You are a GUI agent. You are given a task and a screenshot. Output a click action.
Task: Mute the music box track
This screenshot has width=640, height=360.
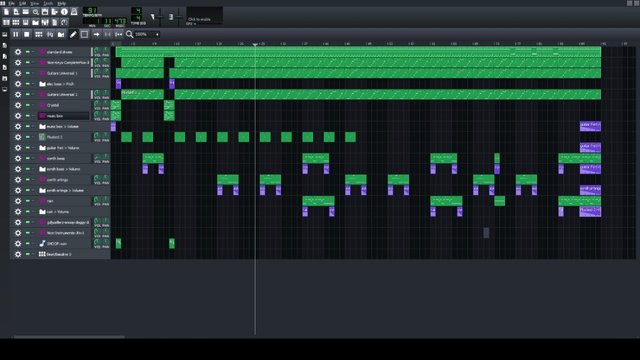tap(28, 116)
